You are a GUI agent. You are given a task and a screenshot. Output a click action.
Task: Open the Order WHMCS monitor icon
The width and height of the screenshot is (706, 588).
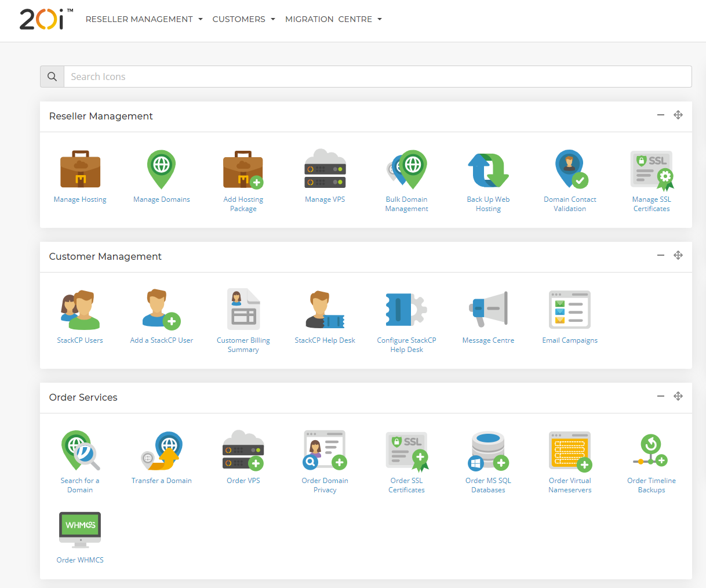point(80,529)
